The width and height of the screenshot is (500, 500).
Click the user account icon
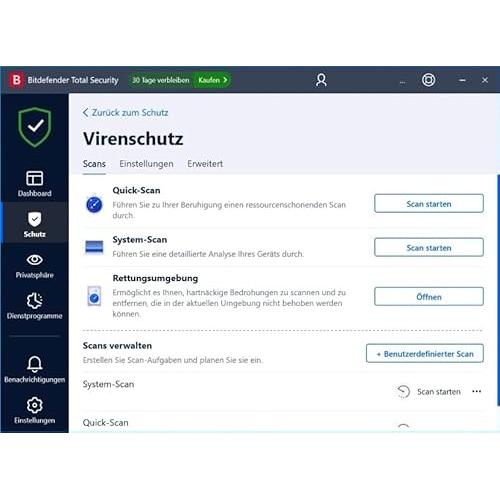tap(321, 80)
